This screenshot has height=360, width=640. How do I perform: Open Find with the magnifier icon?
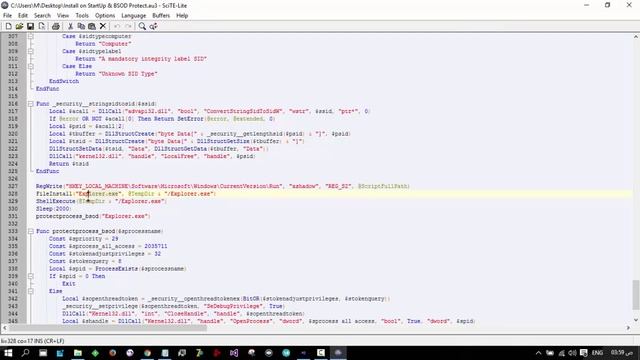[x=142, y=26]
